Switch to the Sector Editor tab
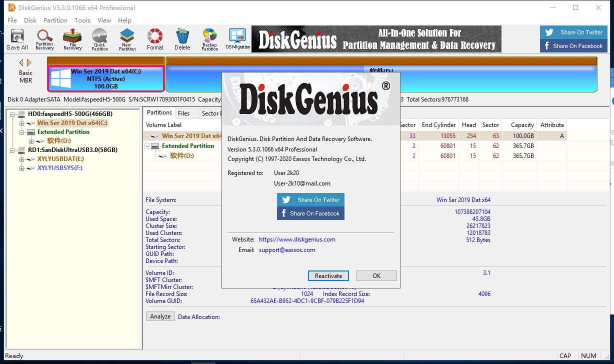This screenshot has height=364, width=614. 211,113
